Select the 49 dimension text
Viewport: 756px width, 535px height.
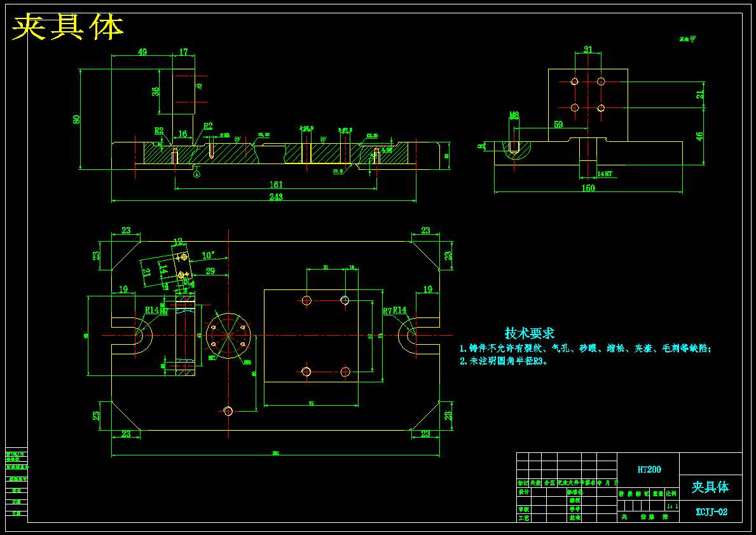(142, 52)
